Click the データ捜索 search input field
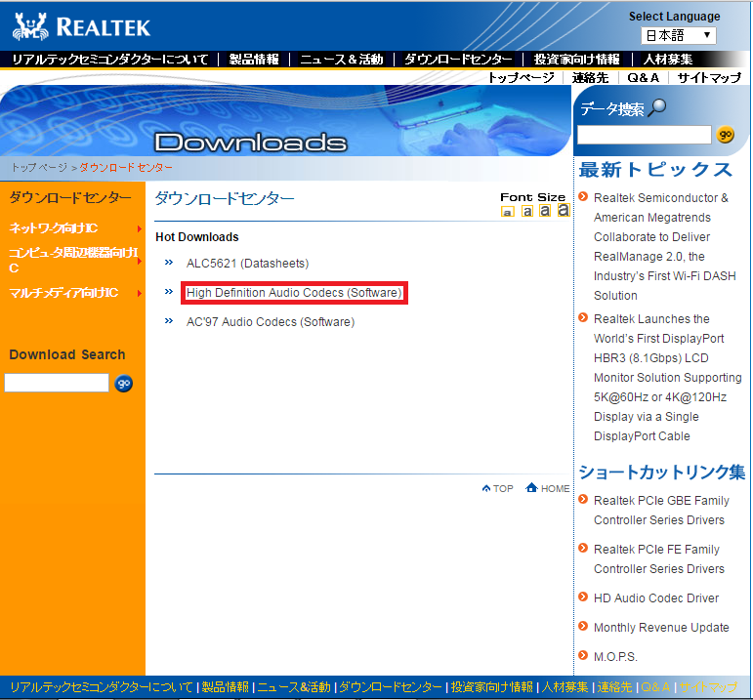 pyautogui.click(x=644, y=135)
